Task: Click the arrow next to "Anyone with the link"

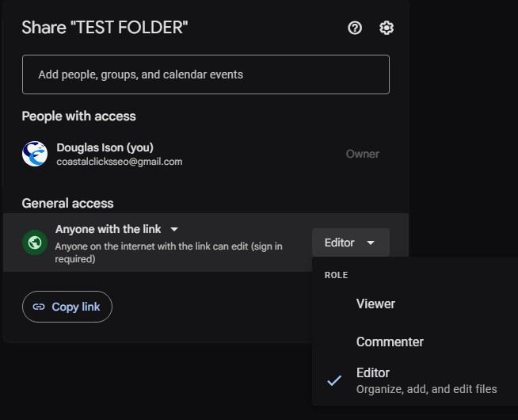Action: click(x=174, y=229)
